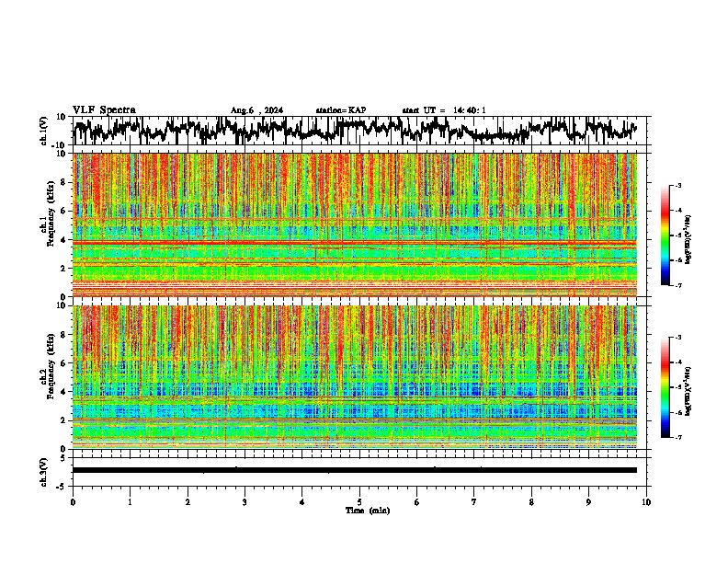Pick the ch.2 spectrogram color scale bar
The height and width of the screenshot is (563, 728).
665,387
